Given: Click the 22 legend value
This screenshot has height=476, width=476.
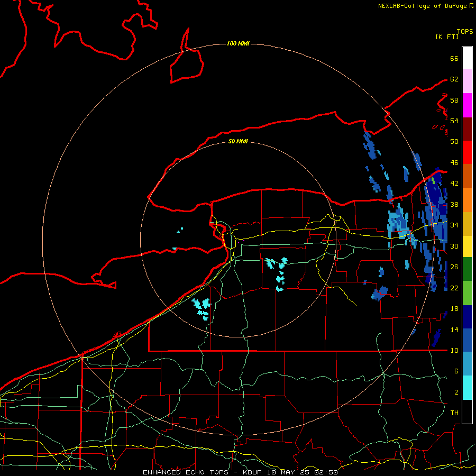Looking at the screenshot, I should point(454,288).
